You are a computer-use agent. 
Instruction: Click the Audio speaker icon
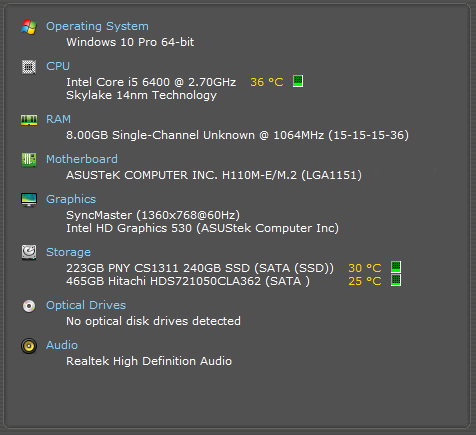(29, 346)
